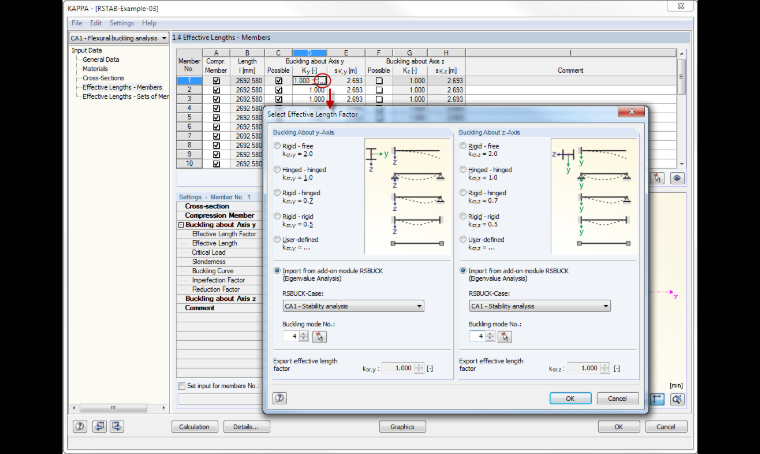Click OK in the Select Effective Length Factor dialog
760x454 pixels.
pyautogui.click(x=570, y=398)
